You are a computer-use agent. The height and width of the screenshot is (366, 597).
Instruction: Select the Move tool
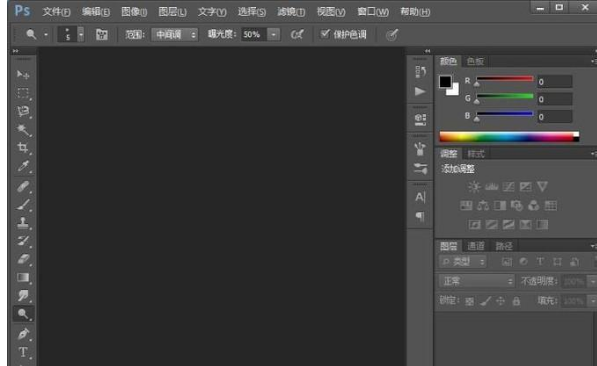[x=22, y=74]
